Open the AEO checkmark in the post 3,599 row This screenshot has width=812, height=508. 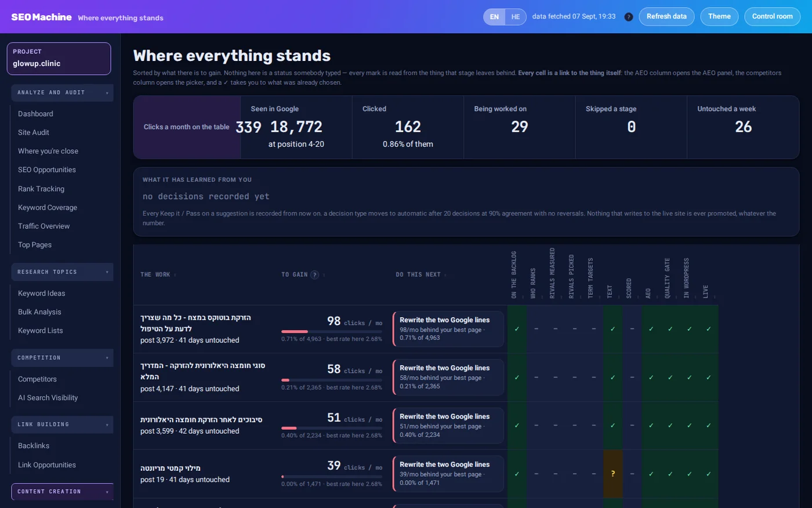(x=651, y=426)
